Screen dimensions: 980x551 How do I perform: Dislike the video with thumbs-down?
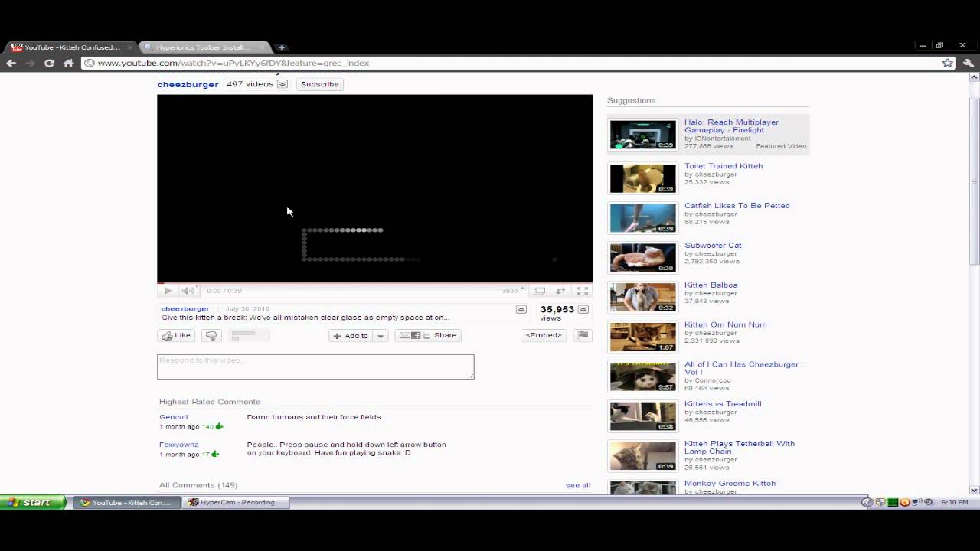(x=211, y=335)
